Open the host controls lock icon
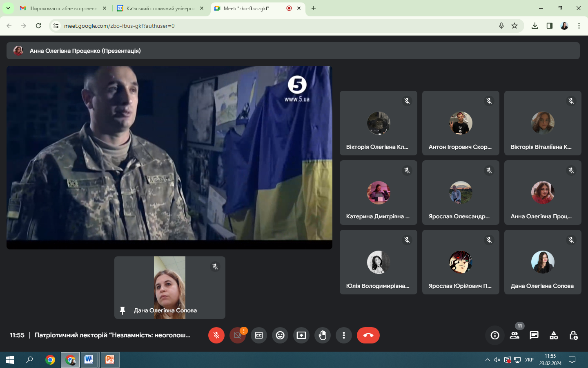588x368 pixels. pyautogui.click(x=573, y=335)
